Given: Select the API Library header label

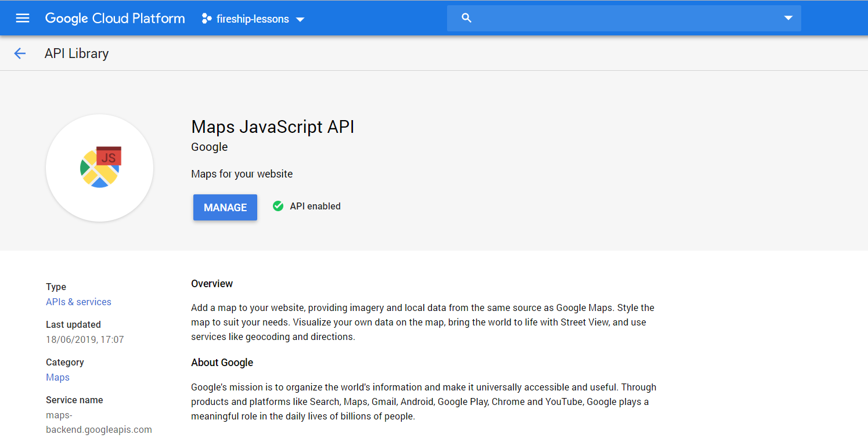Looking at the screenshot, I should pos(76,53).
